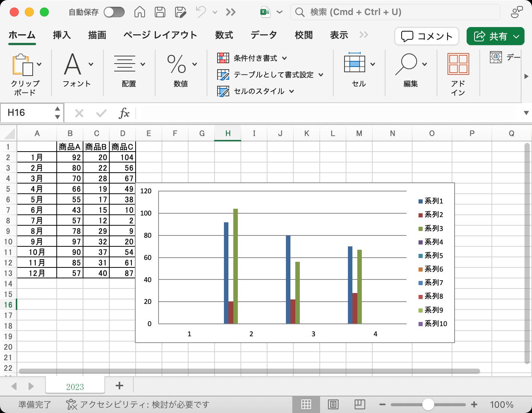
Task: Open the Clipboard paste icon
Action: [x=23, y=64]
